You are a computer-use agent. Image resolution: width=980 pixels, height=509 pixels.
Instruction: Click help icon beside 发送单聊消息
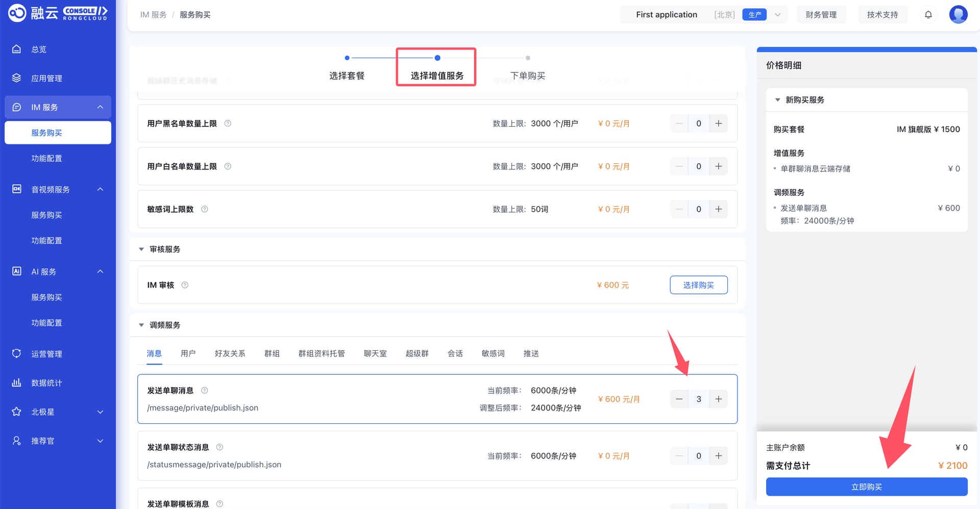click(205, 391)
